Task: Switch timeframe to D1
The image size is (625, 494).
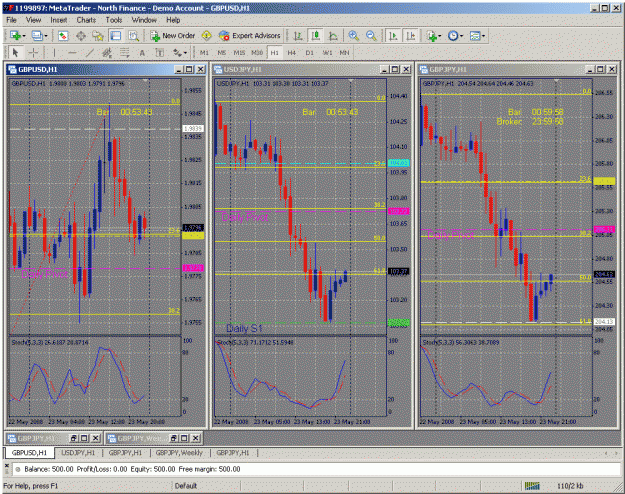Action: coord(310,53)
